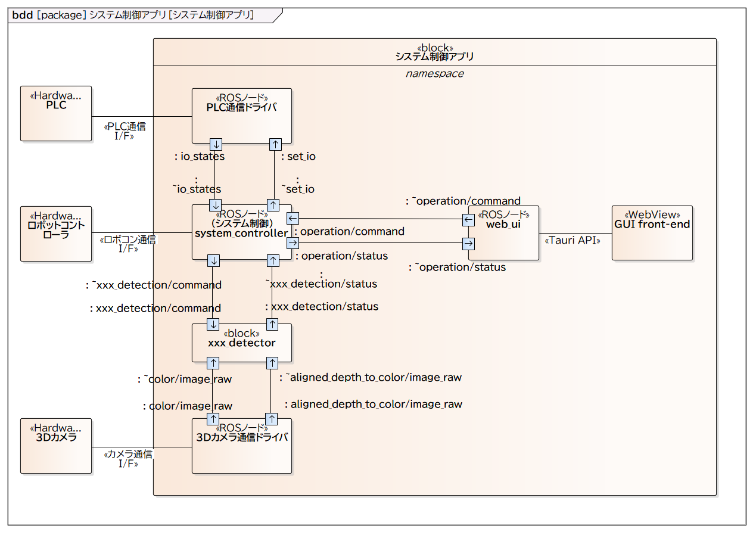Select the operation/command port on system_controller's right edge
Screen dimensions: 756x535
[x=293, y=219]
